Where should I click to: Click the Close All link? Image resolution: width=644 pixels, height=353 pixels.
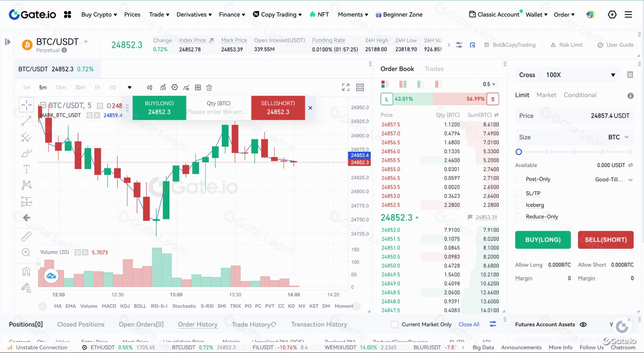click(469, 324)
